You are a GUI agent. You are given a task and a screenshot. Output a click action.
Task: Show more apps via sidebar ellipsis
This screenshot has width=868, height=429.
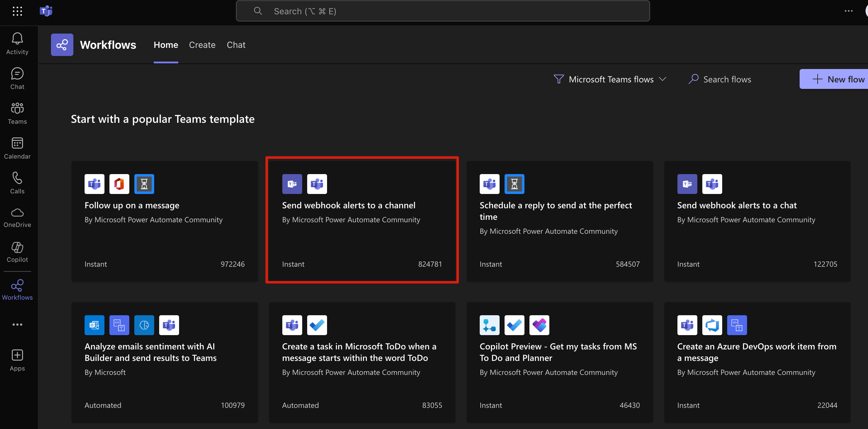point(17,325)
